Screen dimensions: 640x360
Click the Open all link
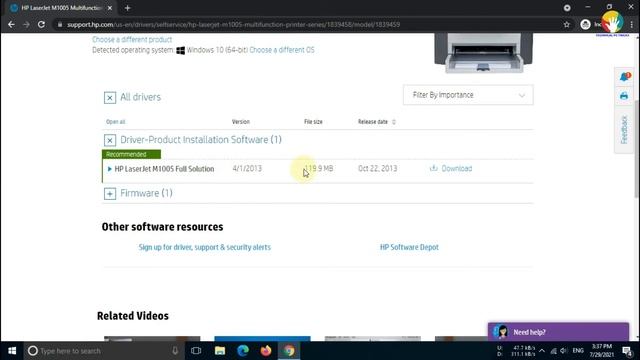tap(116, 122)
